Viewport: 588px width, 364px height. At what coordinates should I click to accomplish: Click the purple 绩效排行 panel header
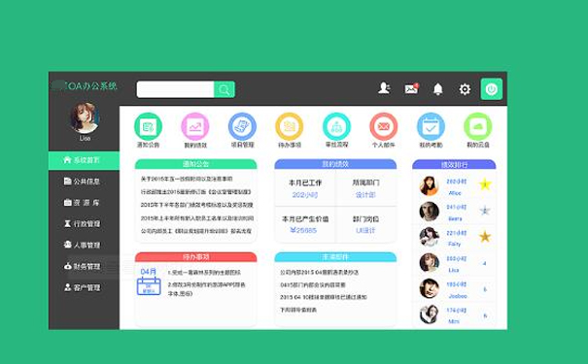454,164
